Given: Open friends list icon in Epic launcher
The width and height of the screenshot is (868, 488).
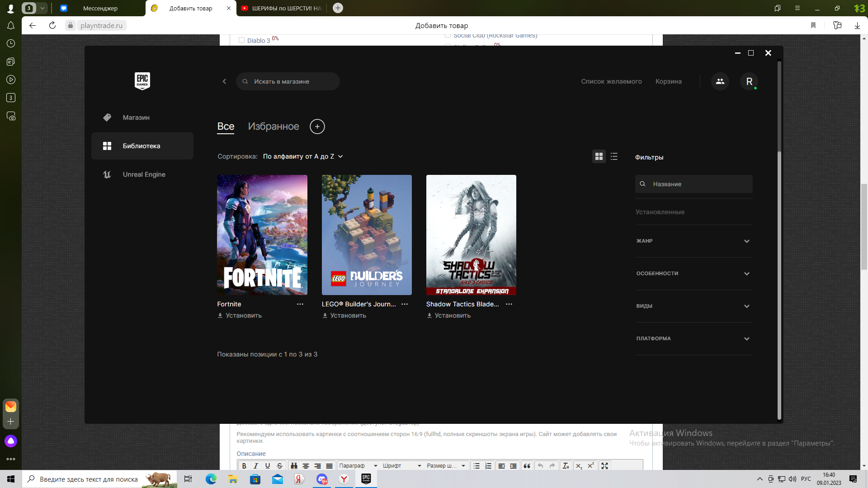Looking at the screenshot, I should 720,81.
